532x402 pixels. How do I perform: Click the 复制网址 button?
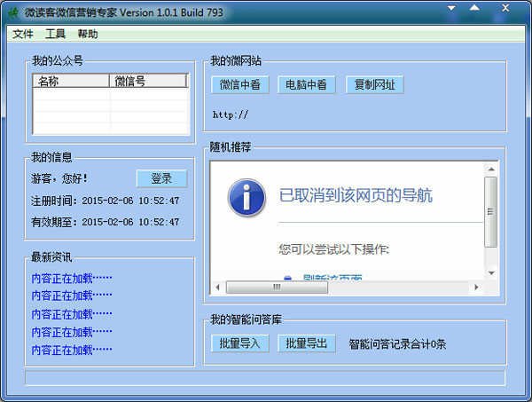click(x=374, y=84)
